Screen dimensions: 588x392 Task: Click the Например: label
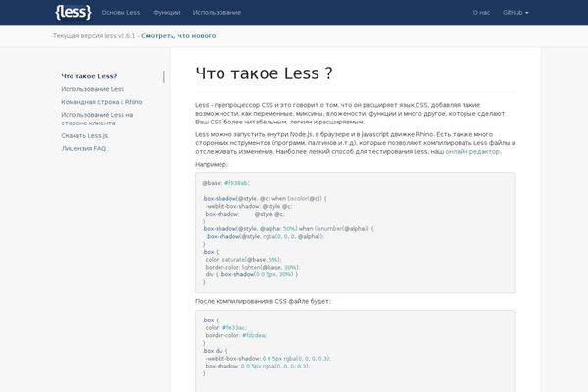[212, 165]
